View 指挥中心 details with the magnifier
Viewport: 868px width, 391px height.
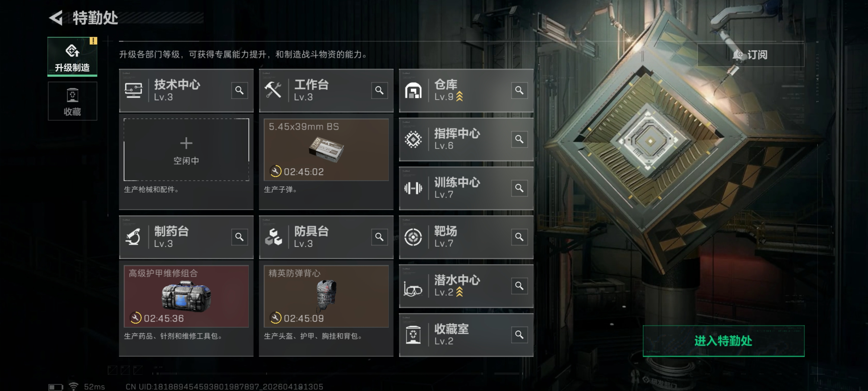(x=519, y=139)
